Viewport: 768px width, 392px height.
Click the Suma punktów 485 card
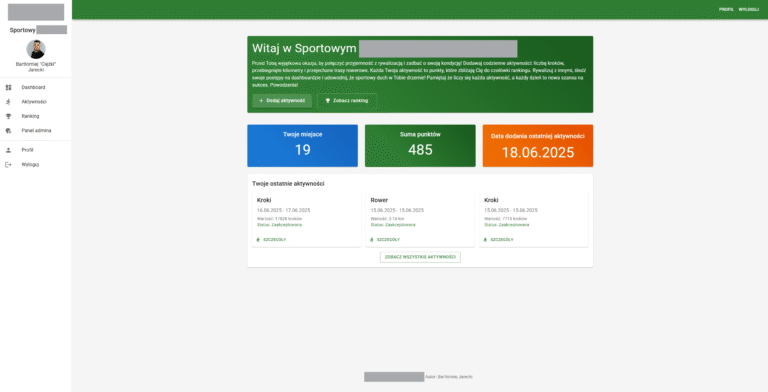coord(420,146)
